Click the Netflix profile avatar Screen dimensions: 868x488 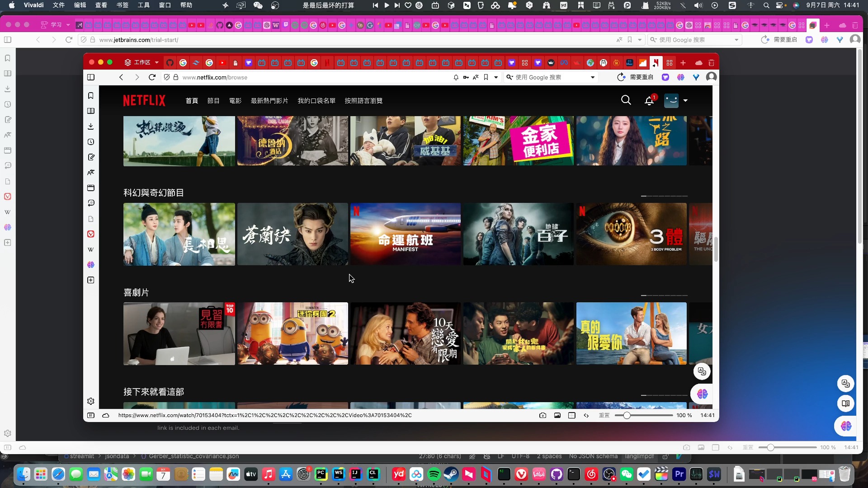point(671,100)
